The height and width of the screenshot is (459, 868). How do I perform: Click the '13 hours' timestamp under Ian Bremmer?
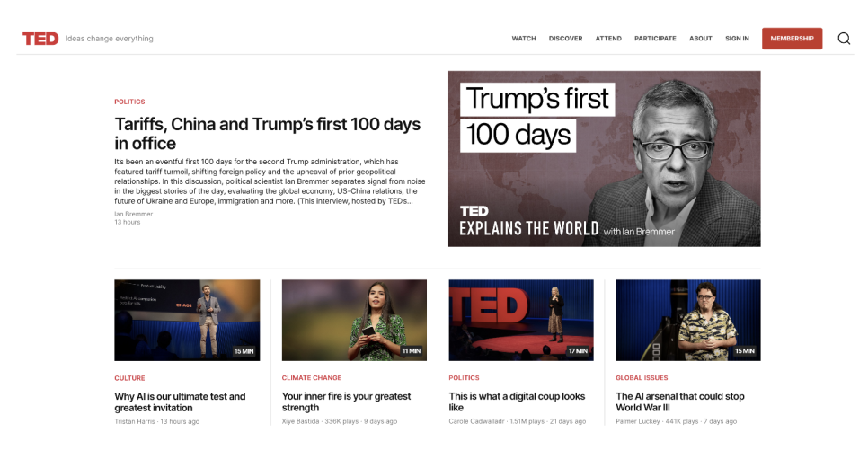tap(128, 222)
